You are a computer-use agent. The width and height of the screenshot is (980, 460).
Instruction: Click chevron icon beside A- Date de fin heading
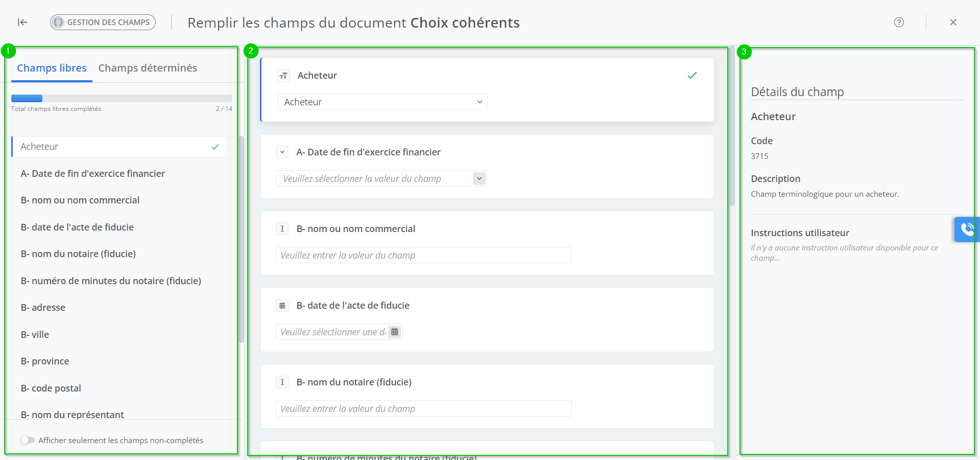click(x=282, y=152)
